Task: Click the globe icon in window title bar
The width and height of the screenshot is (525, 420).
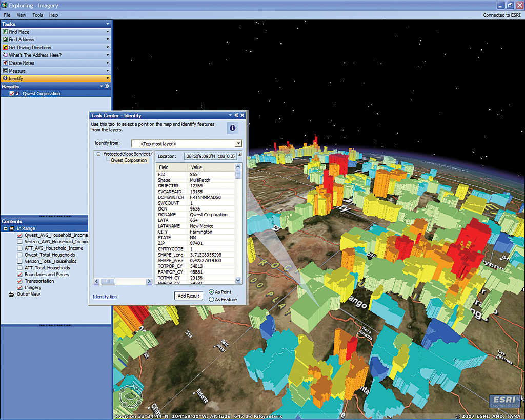Action: [x=4, y=5]
